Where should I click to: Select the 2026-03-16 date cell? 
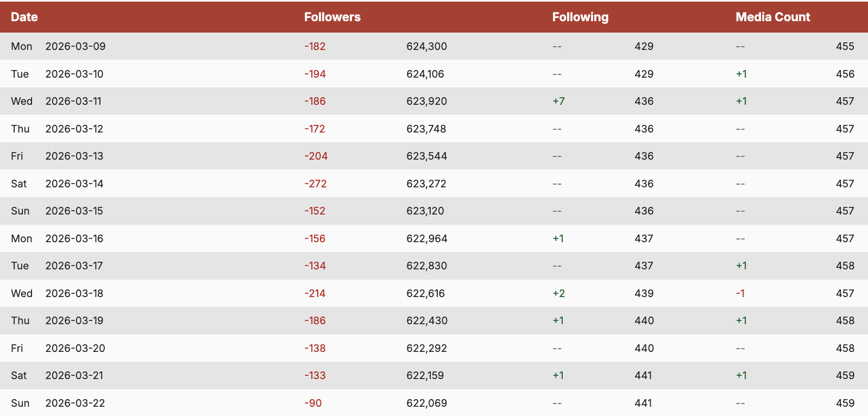tap(74, 238)
